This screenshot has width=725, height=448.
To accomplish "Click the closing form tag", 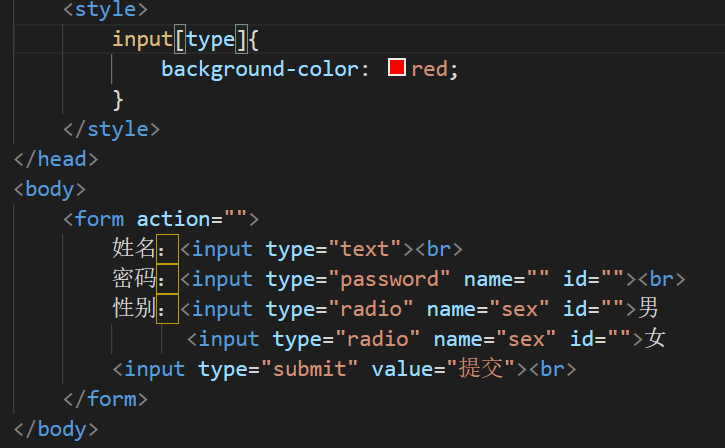I will pos(105,399).
